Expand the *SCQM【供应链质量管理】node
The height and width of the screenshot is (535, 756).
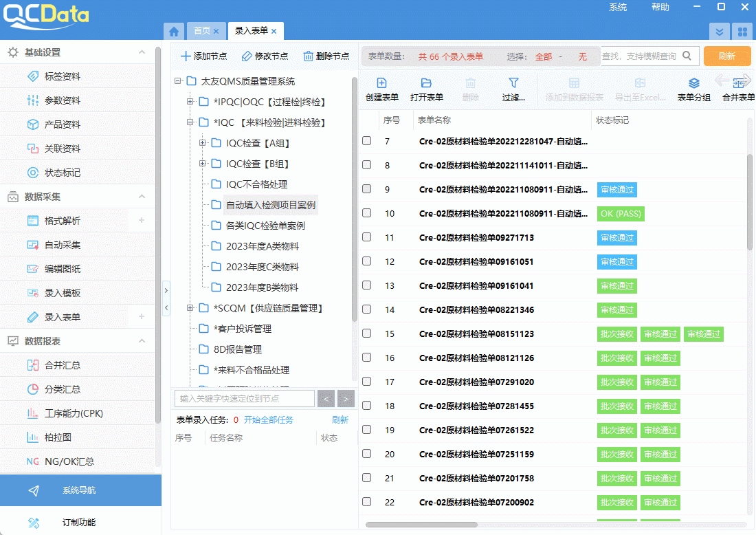(x=190, y=308)
